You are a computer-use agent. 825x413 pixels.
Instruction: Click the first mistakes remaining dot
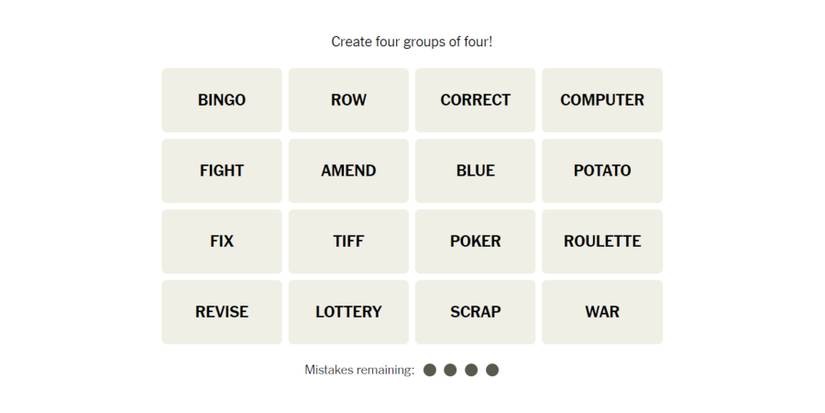point(430,370)
